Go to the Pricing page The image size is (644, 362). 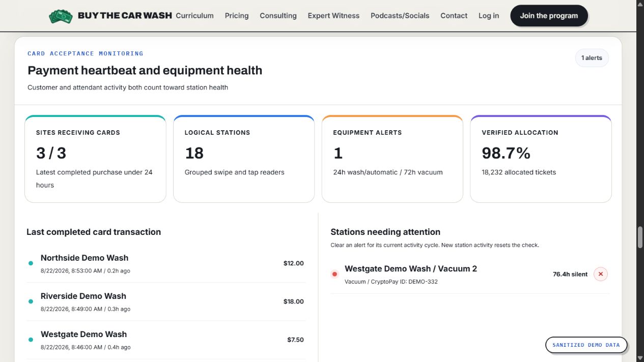[x=237, y=16]
